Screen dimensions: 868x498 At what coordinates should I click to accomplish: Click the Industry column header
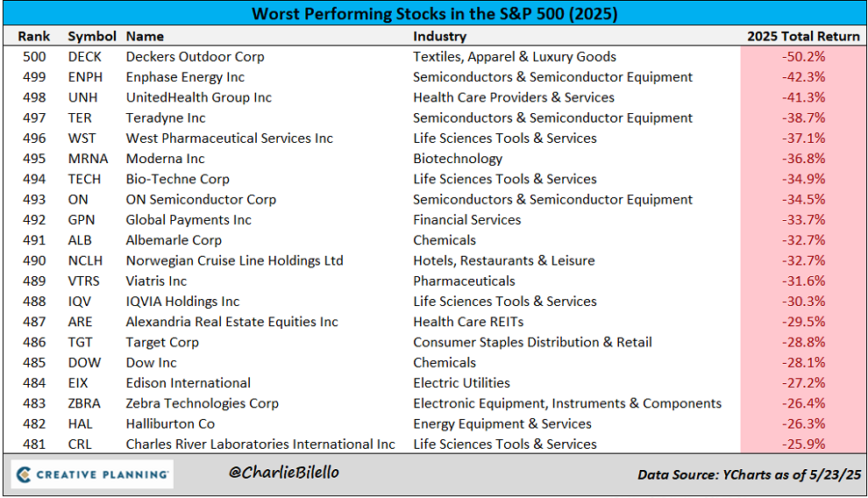439,37
